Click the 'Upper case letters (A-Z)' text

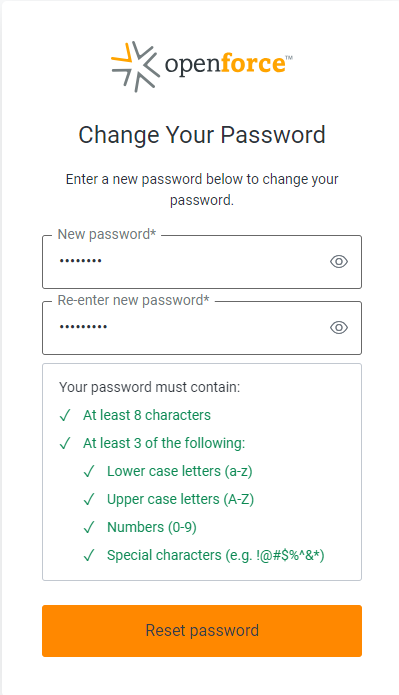180,500
